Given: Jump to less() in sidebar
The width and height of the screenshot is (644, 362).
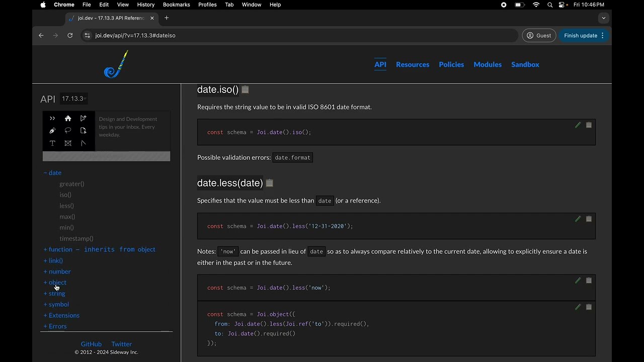Looking at the screenshot, I should click(x=67, y=206).
